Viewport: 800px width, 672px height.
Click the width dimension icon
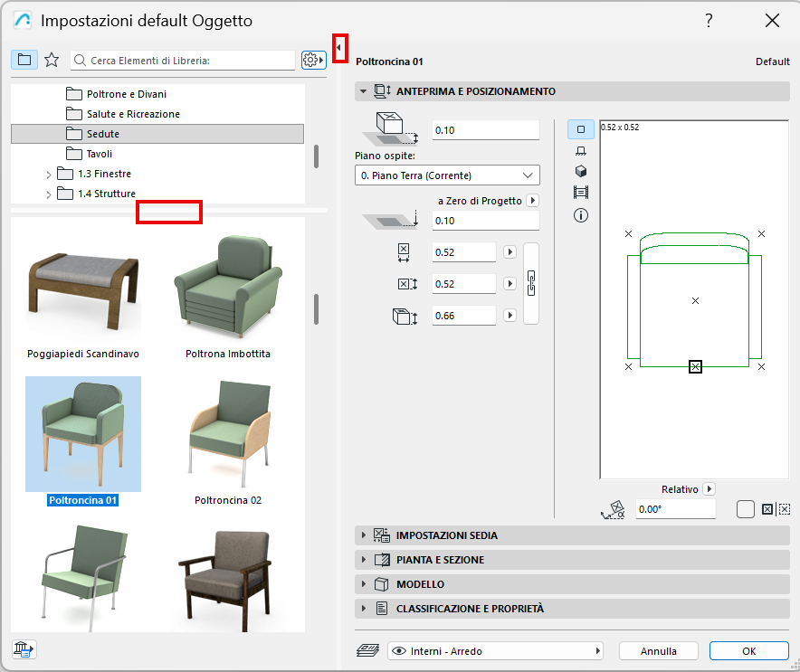pos(404,252)
